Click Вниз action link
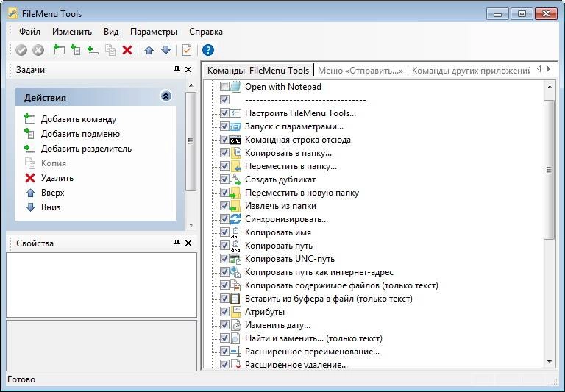The width and height of the screenshot is (565, 392). click(51, 207)
